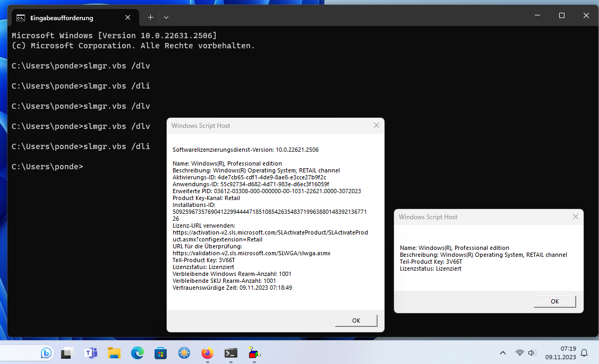Close the small Windows Script Host dialog
The height and width of the screenshot is (364, 599).
pos(575,216)
